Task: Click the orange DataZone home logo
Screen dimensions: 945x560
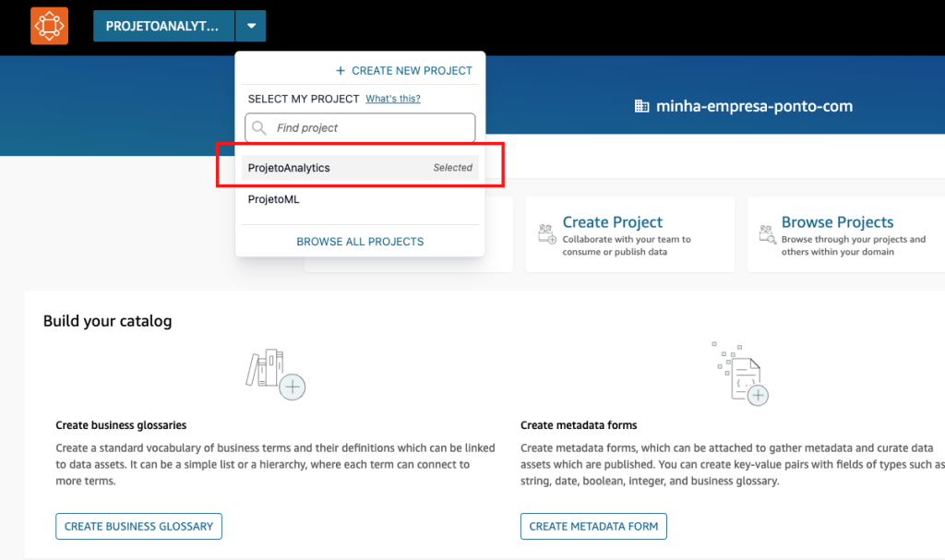Action: pyautogui.click(x=50, y=26)
